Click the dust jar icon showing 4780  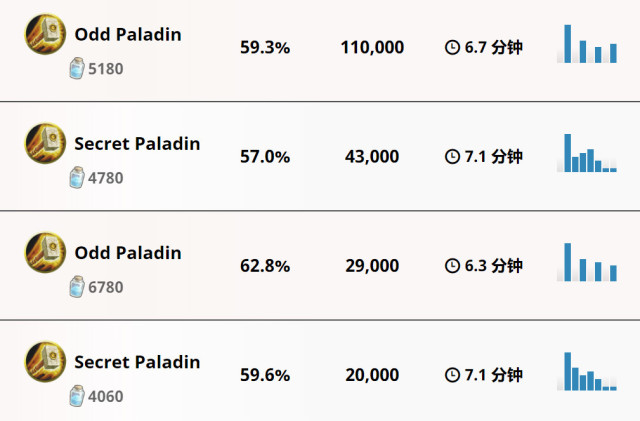(x=77, y=177)
